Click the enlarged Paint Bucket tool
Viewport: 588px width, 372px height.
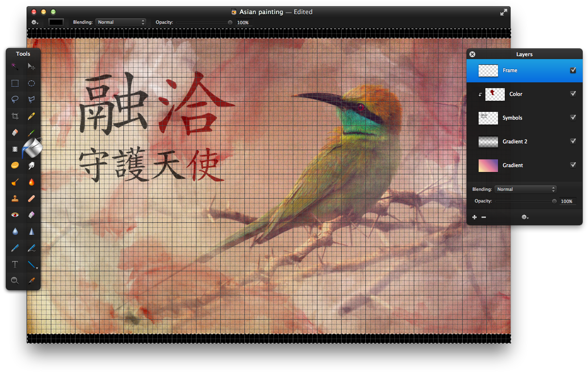(32, 148)
